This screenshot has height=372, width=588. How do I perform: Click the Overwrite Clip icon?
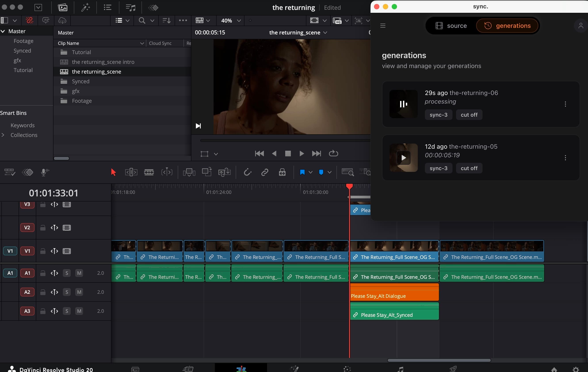(207, 172)
